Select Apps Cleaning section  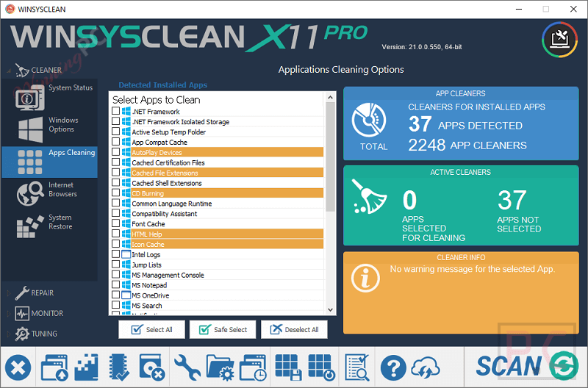click(49, 162)
